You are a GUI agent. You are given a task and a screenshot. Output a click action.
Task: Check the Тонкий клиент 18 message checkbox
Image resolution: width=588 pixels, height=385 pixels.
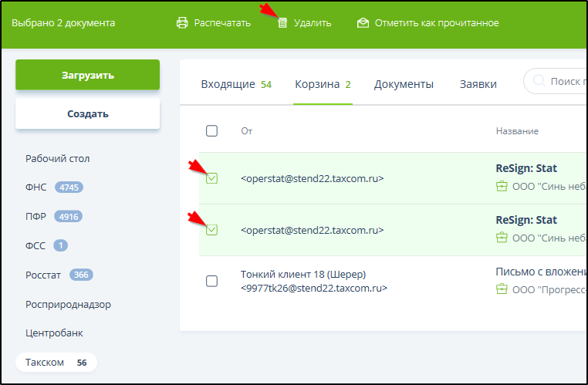click(x=211, y=282)
